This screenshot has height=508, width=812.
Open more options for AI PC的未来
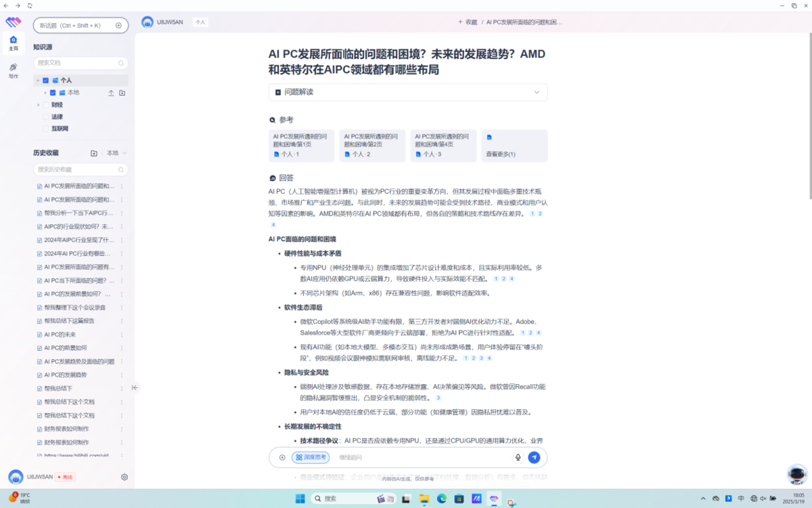122,335
